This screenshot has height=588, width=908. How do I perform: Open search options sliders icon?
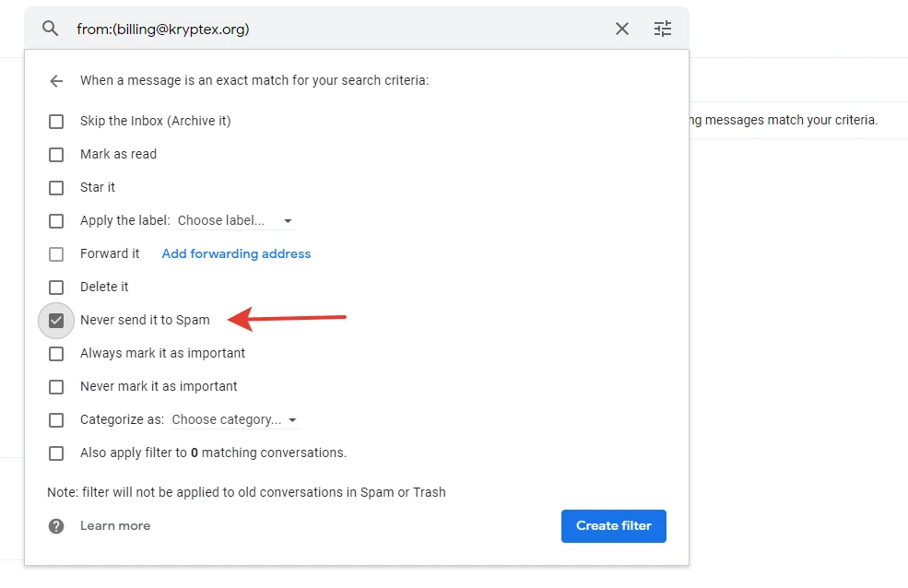663,29
